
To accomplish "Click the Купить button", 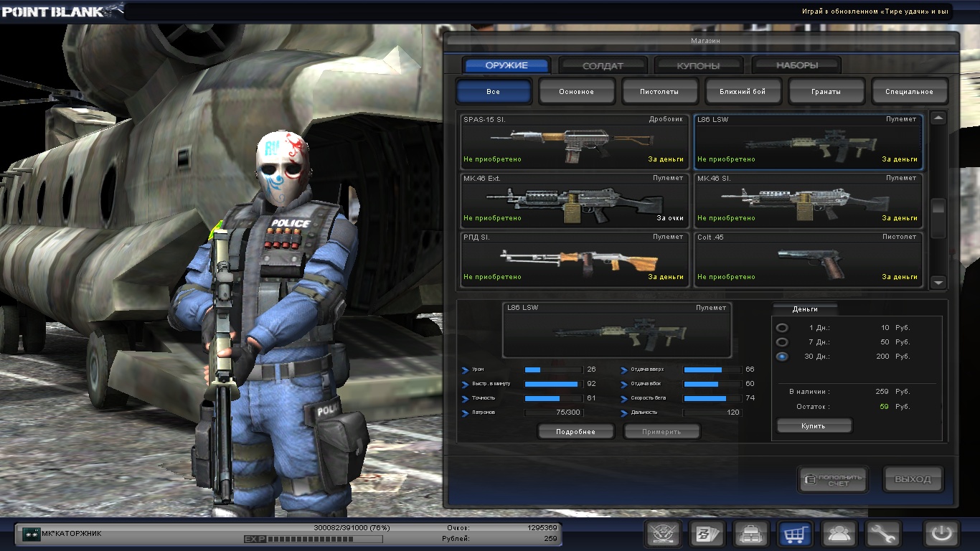I will [814, 426].
